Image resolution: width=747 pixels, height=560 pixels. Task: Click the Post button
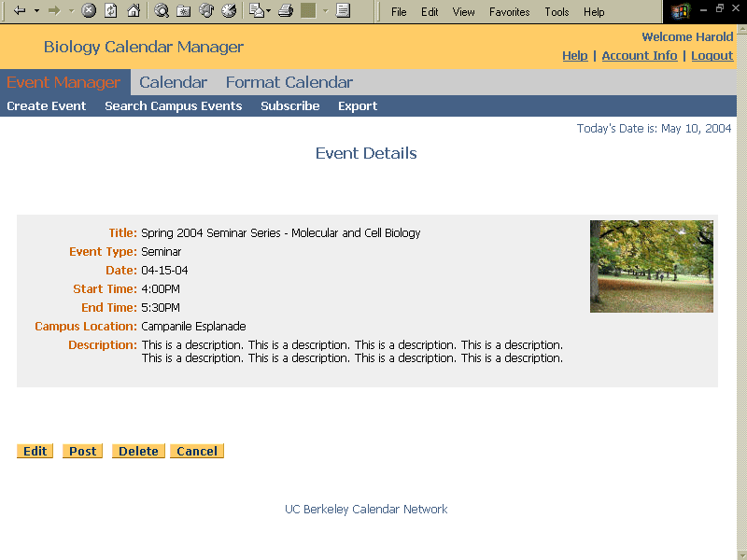(82, 451)
